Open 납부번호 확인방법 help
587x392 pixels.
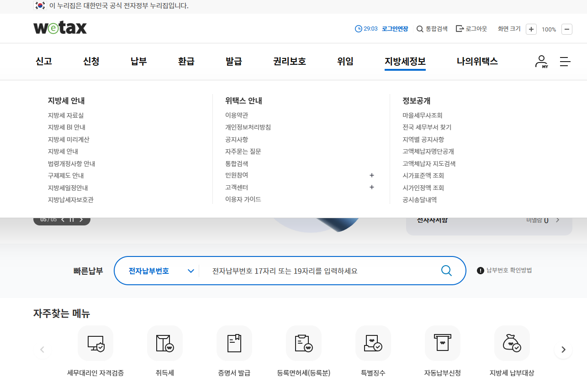pos(504,270)
